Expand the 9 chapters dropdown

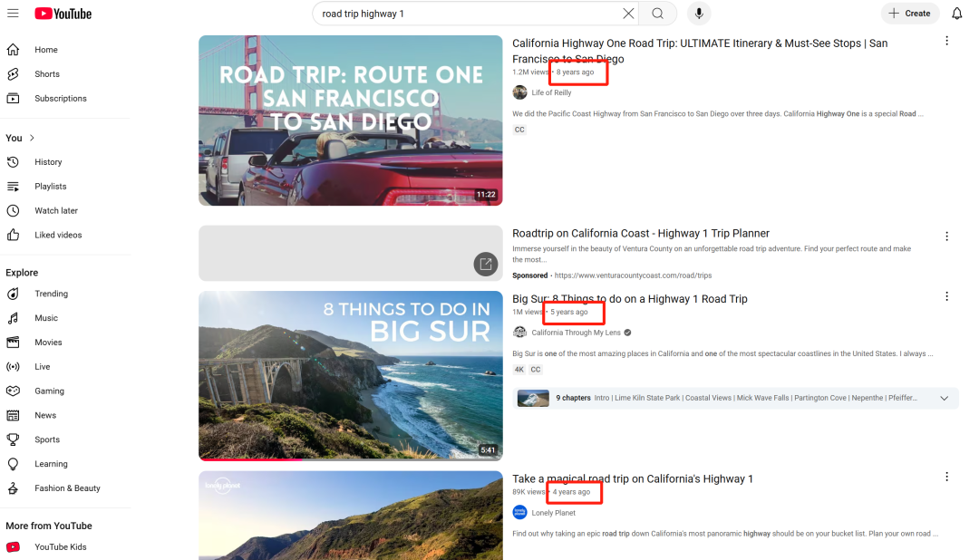(x=944, y=398)
